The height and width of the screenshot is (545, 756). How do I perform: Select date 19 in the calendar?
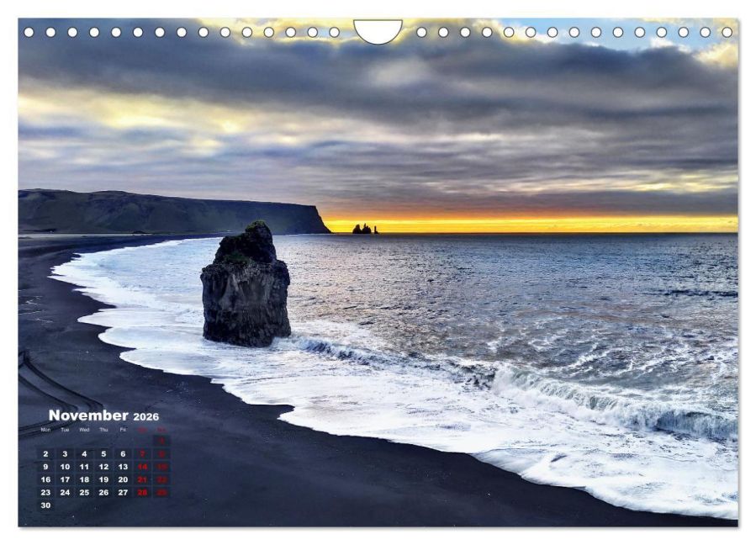103,480
